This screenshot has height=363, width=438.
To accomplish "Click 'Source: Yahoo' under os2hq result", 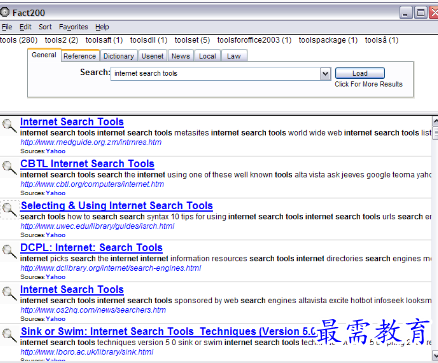I will tap(43, 319).
